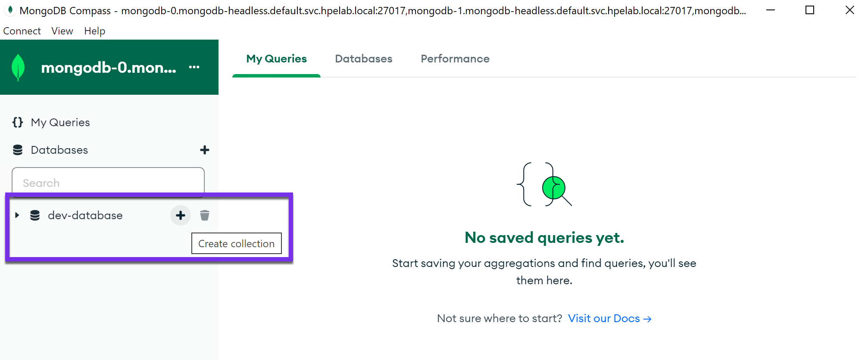Click the database icon beside dev-database
This screenshot has height=360, width=868.
pyautogui.click(x=34, y=215)
